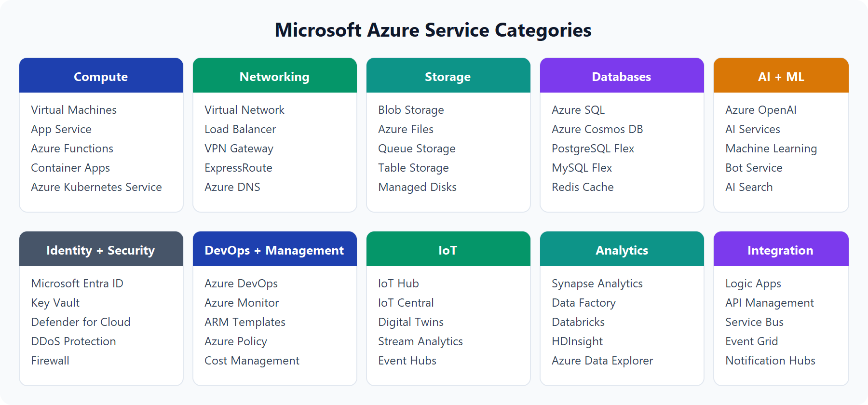This screenshot has height=405, width=868.
Task: Click the DevOps + Management header
Action: pyautogui.click(x=275, y=249)
